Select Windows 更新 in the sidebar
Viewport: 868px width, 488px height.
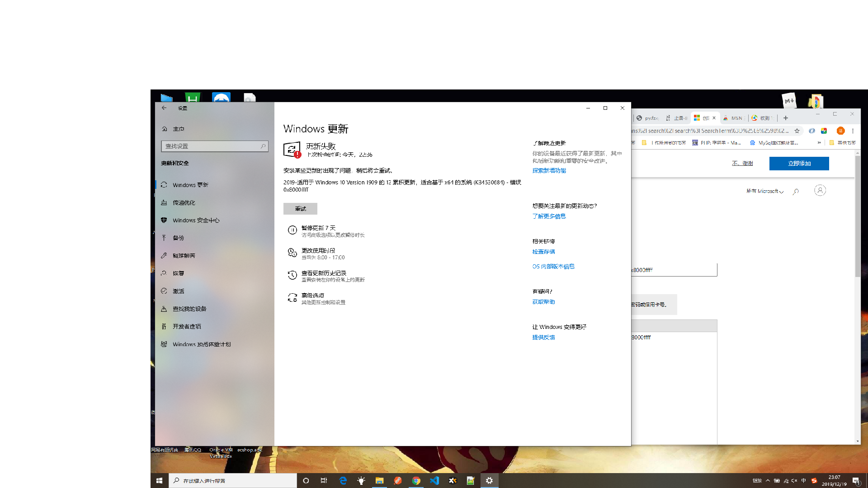pyautogui.click(x=215, y=185)
